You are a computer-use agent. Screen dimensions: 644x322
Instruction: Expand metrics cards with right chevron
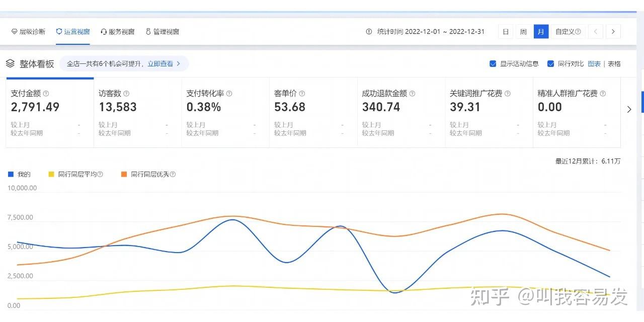pos(629,109)
